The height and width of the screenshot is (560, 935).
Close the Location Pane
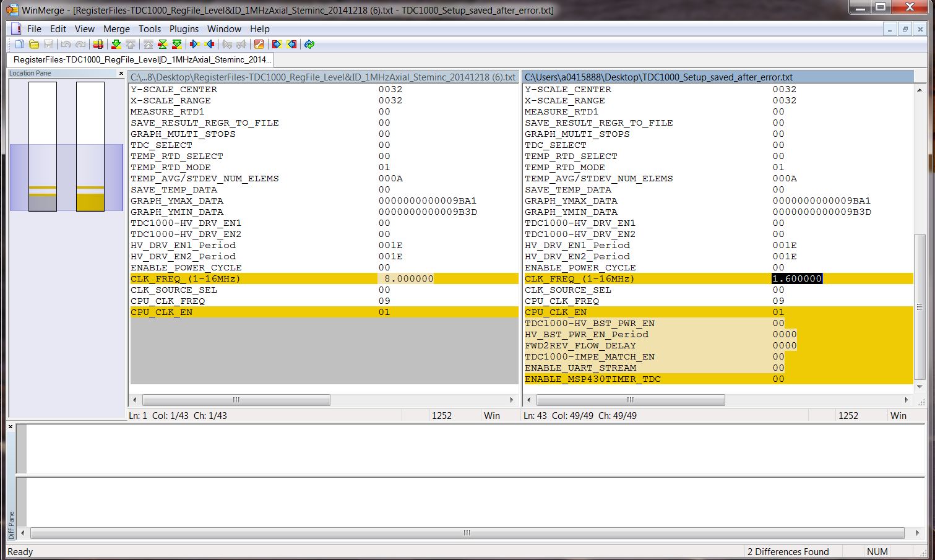(121, 73)
